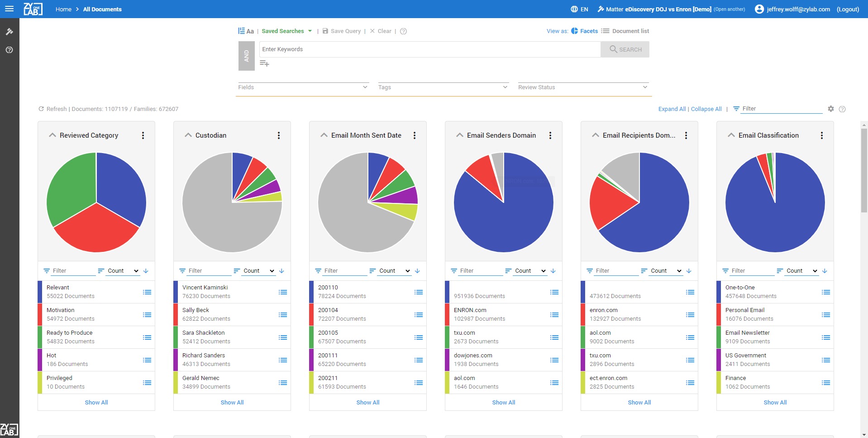Click the add search row icon

click(264, 64)
